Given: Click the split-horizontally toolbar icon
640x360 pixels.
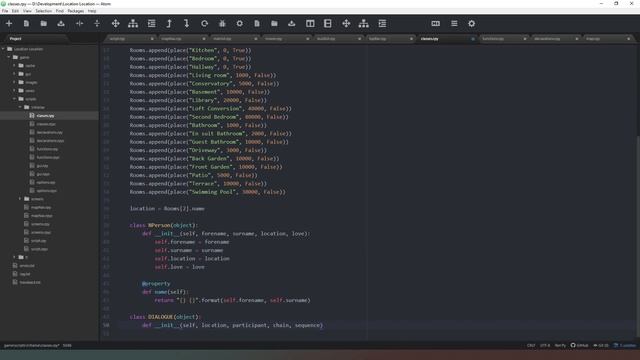Looking at the screenshot, I should (80, 24).
